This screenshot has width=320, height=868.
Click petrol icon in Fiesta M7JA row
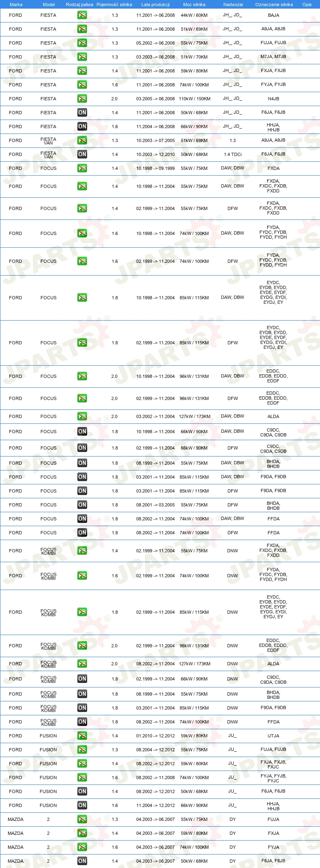coord(82,57)
